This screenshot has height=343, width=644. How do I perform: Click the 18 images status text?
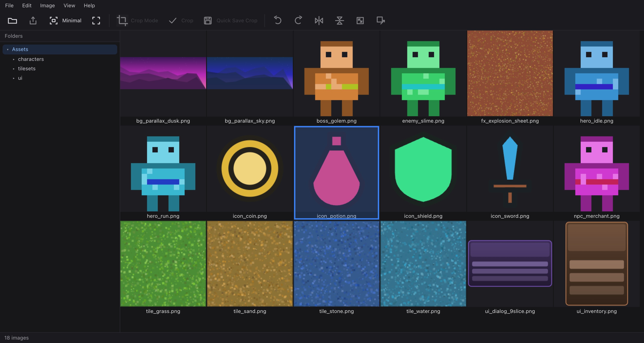[x=17, y=338]
